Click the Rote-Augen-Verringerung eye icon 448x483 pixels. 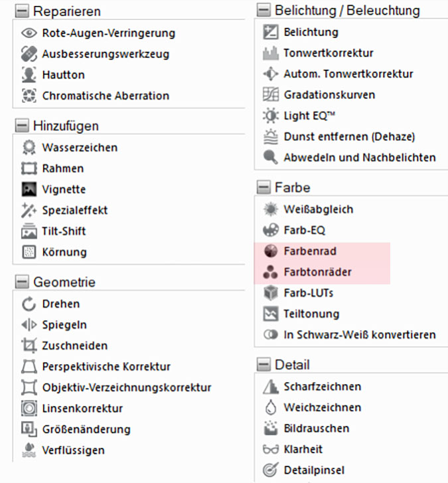[29, 33]
